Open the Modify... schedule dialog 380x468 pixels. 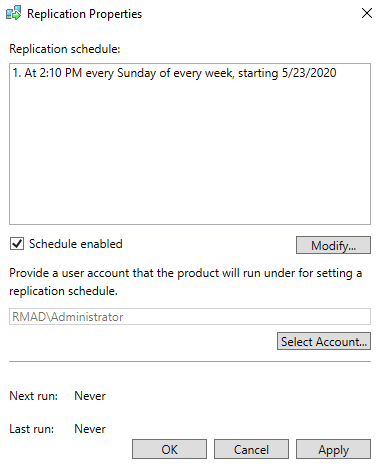coord(333,245)
